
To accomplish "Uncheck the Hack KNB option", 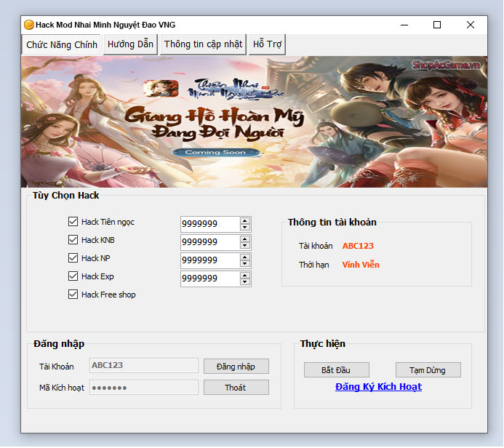I will [73, 240].
